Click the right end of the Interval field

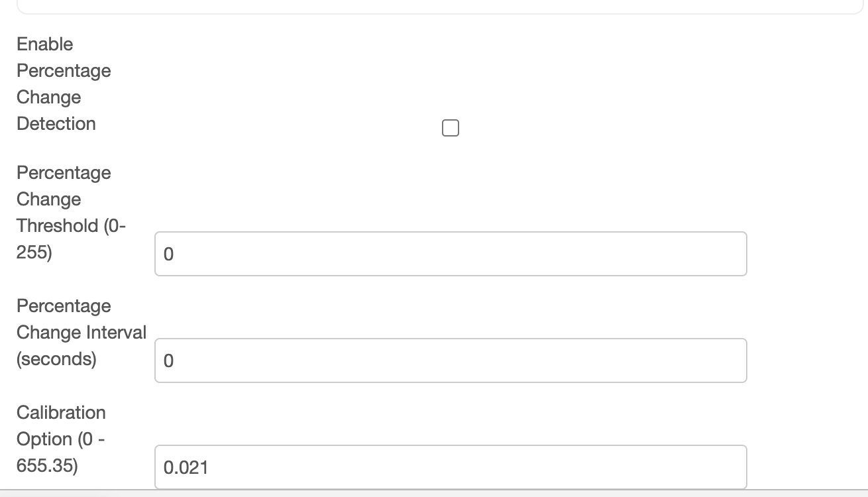click(x=729, y=360)
